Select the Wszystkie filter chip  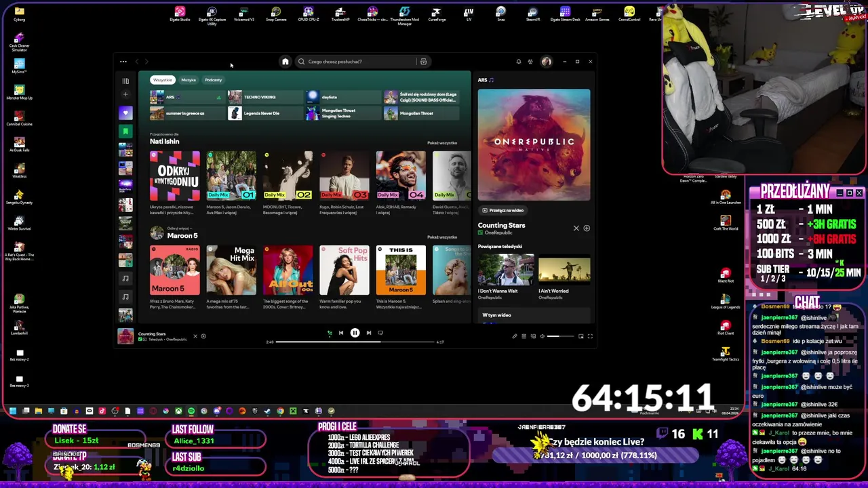(x=163, y=80)
